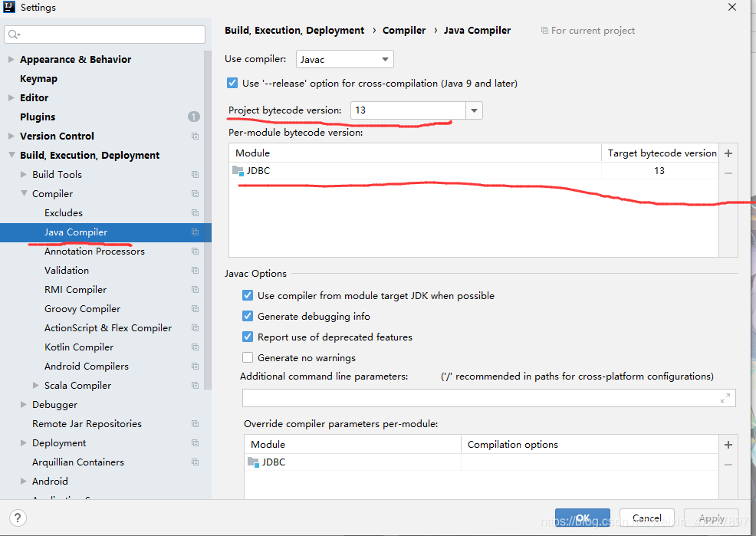Select Annotation Processors in settings tree
This screenshot has width=756, height=536.
(94, 252)
